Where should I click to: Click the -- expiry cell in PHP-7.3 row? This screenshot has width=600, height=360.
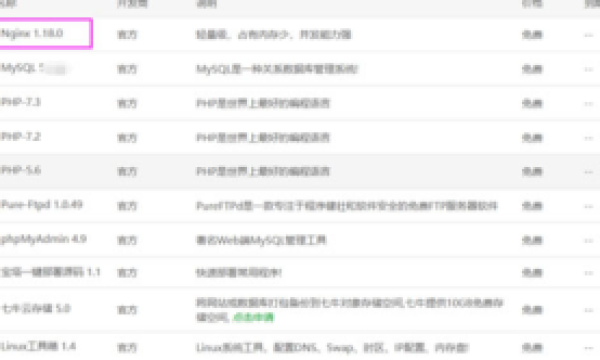point(589,103)
